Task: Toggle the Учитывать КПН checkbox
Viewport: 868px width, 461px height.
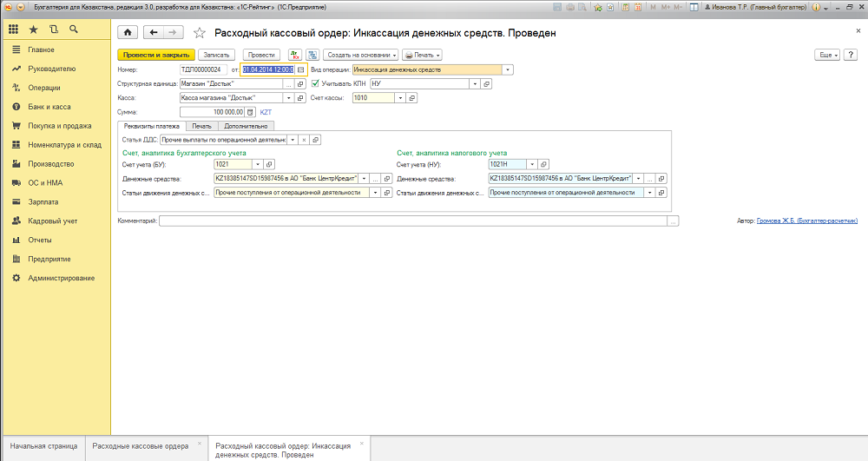Action: (x=315, y=83)
